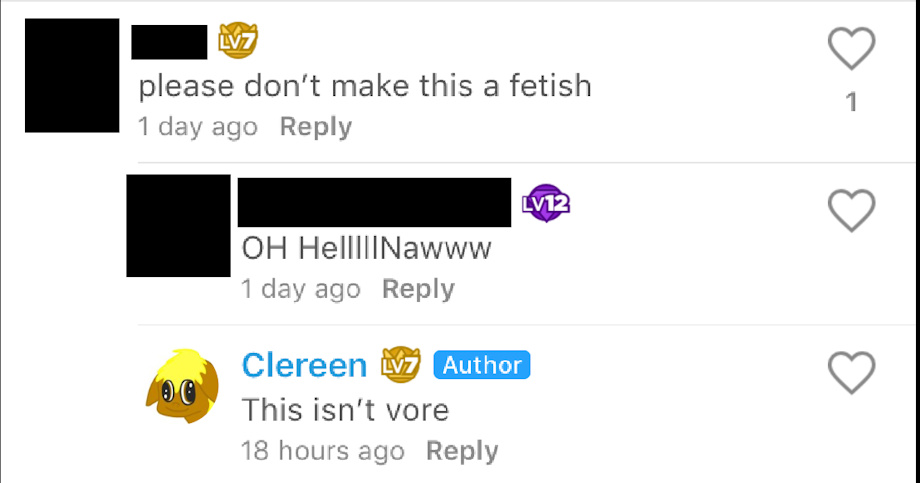View the like count under the first heart
Image resolution: width=920 pixels, height=483 pixels.
(x=851, y=102)
